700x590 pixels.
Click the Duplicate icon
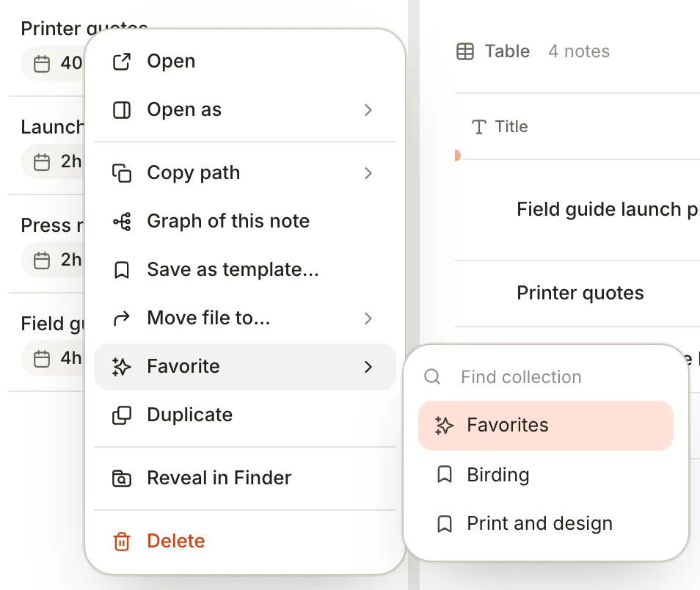(121, 415)
